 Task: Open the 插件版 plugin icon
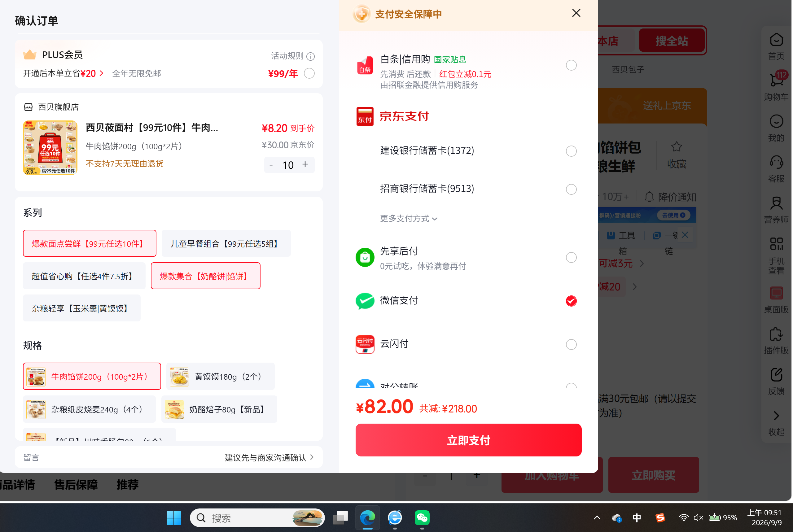(776, 334)
